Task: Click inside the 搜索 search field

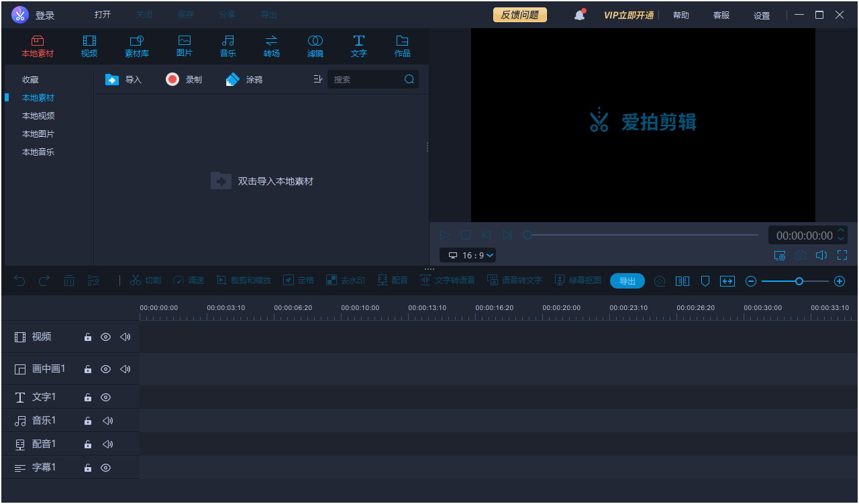Action: click(369, 79)
